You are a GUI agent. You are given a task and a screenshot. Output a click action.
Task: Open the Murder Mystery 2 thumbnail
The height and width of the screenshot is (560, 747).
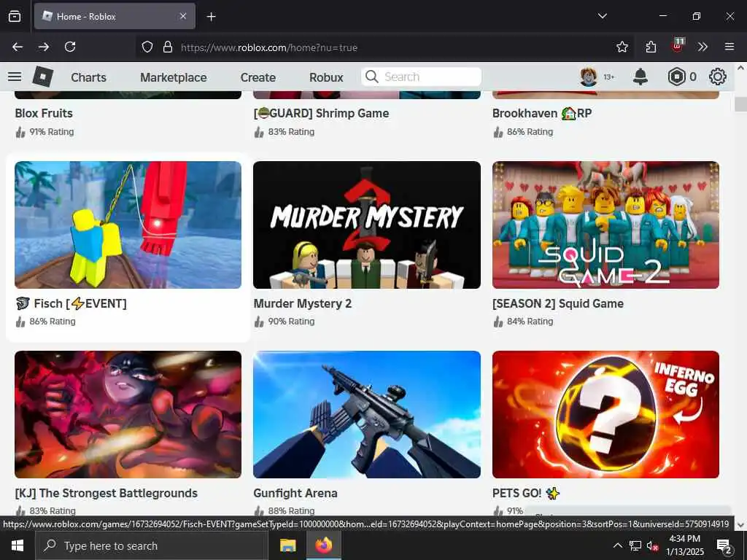[367, 225]
